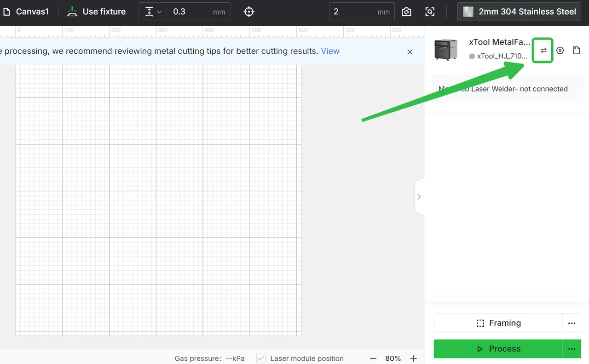Edit the 2 mm thickness field
589x364 pixels.
click(x=362, y=12)
